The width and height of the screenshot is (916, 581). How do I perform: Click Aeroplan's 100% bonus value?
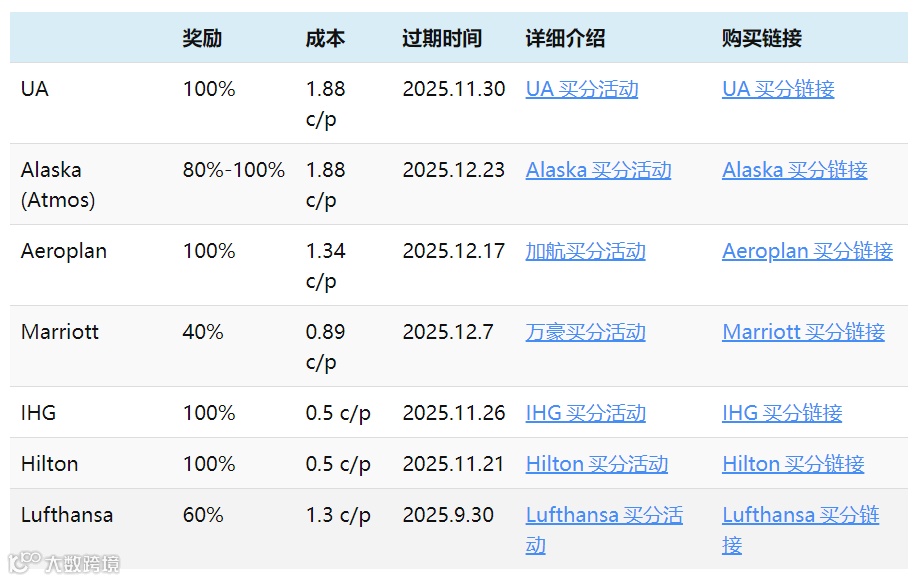tap(209, 252)
